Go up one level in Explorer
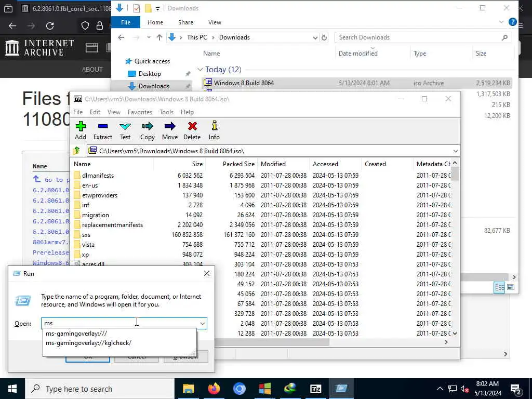 tap(159, 37)
